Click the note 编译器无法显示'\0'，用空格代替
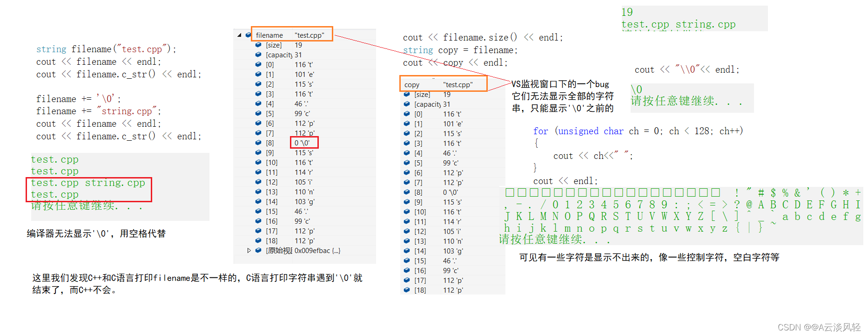The width and height of the screenshot is (868, 336). coord(96,233)
